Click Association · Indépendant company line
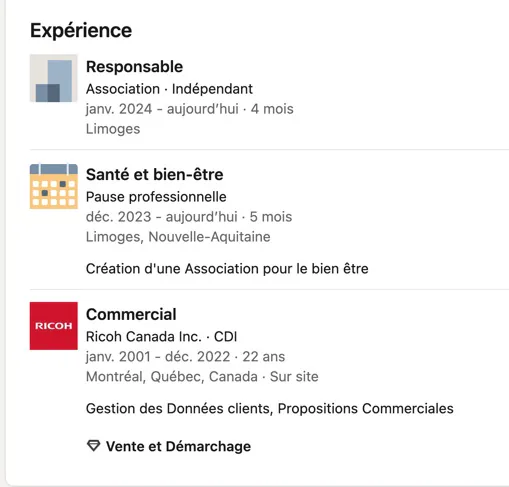Image resolution: width=509 pixels, height=487 pixels. tap(169, 89)
